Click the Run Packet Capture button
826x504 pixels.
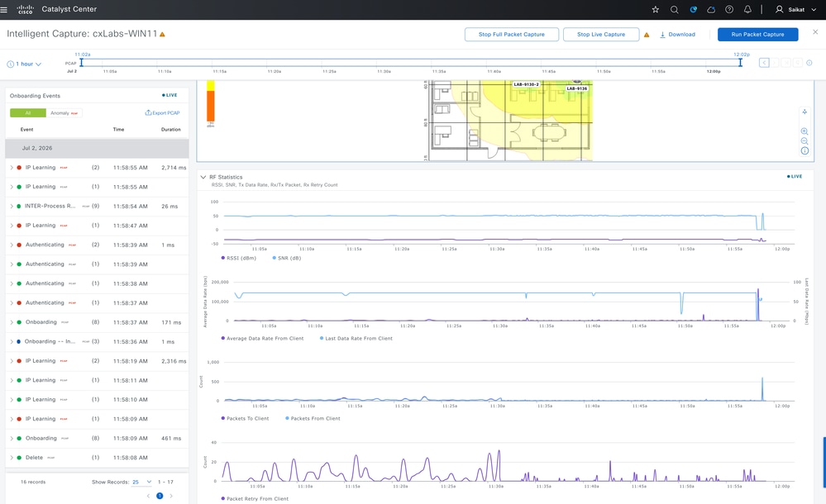coord(757,34)
